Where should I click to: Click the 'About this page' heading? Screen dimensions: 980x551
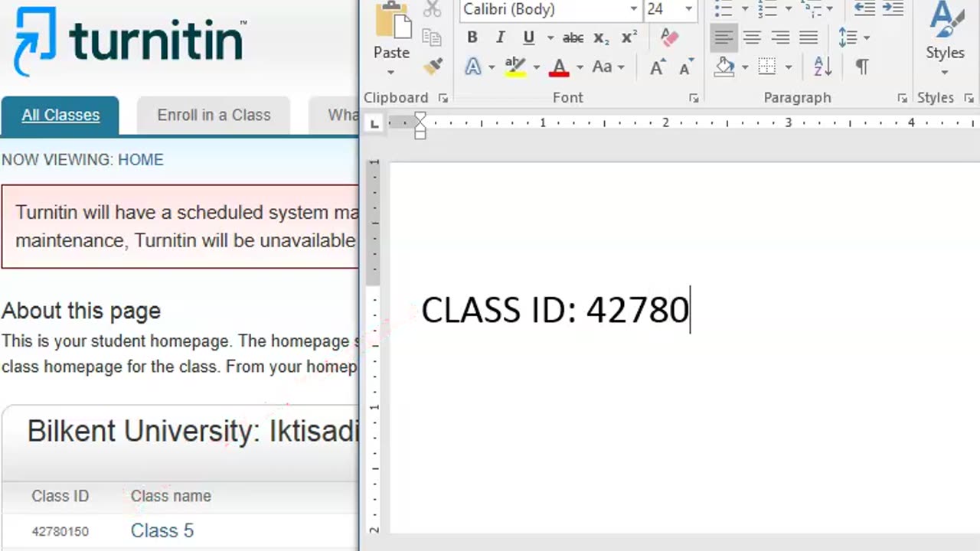tap(81, 311)
